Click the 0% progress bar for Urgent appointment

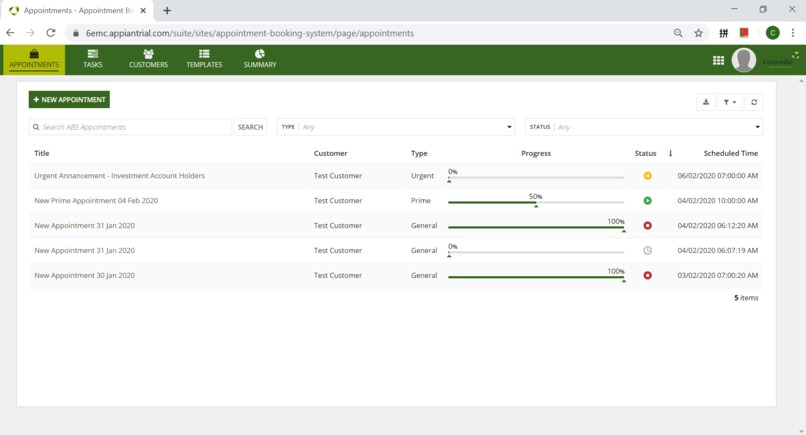536,176
